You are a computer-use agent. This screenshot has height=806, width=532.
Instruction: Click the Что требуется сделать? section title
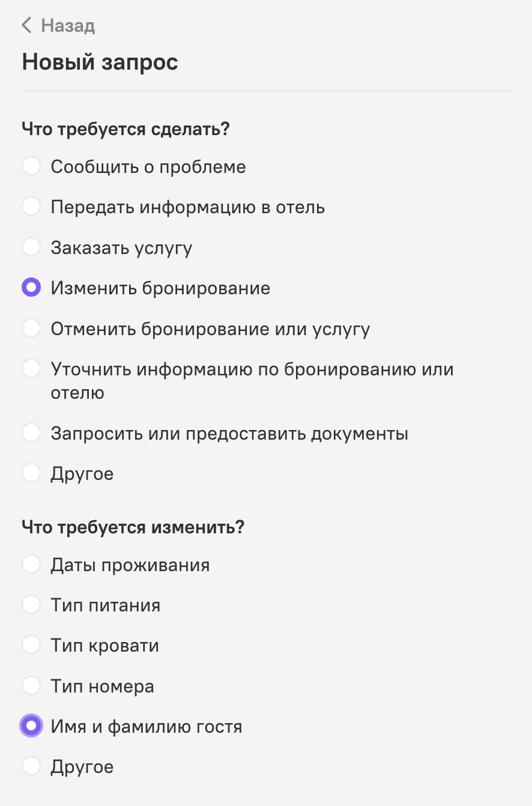(126, 129)
